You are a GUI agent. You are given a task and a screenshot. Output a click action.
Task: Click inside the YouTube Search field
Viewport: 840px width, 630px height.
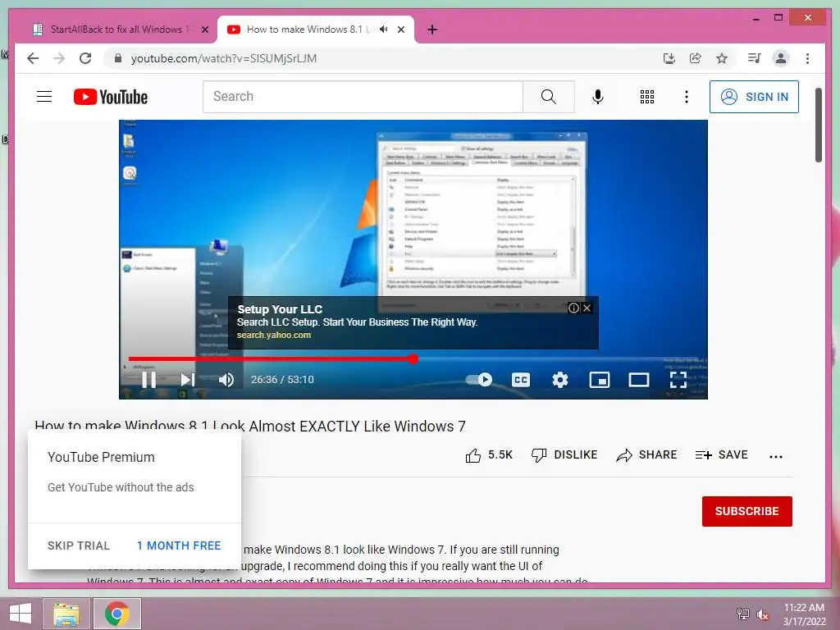pyautogui.click(x=363, y=97)
